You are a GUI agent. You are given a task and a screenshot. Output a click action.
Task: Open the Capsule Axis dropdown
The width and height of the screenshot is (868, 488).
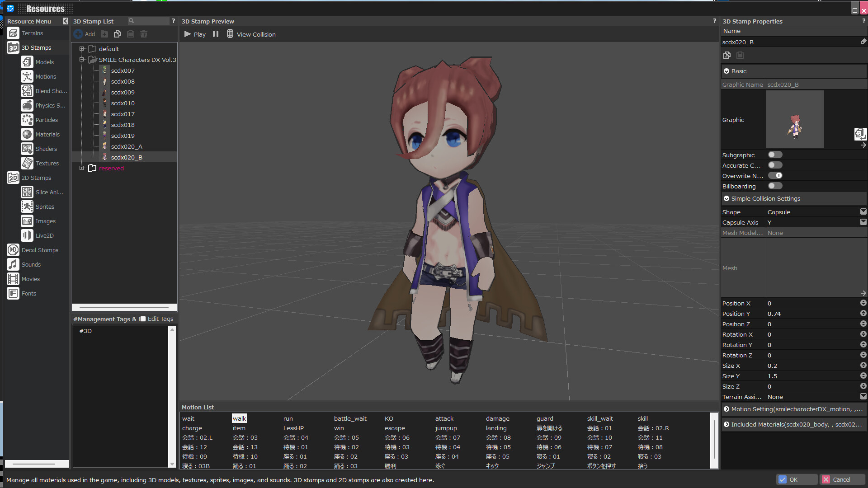[x=863, y=222]
